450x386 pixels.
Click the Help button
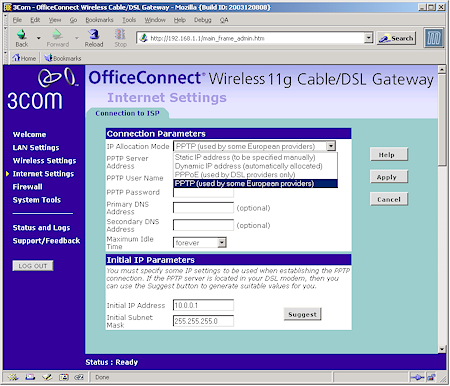(389, 155)
